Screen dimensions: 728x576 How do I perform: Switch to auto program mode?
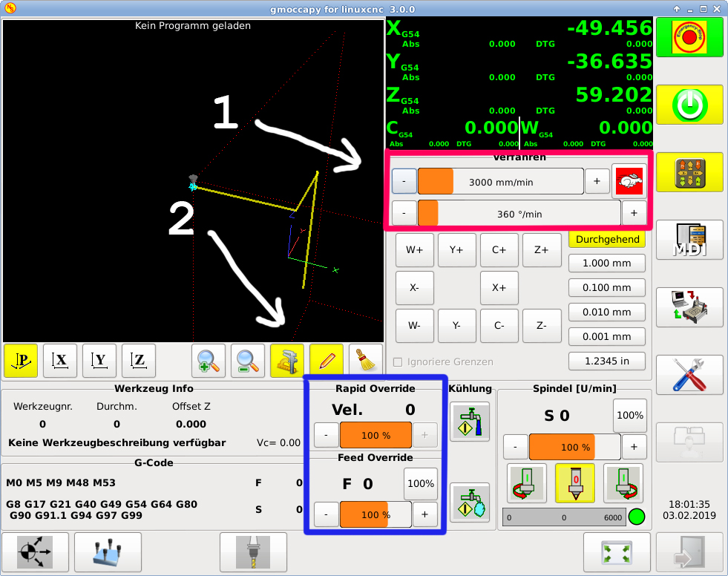pyautogui.click(x=689, y=307)
